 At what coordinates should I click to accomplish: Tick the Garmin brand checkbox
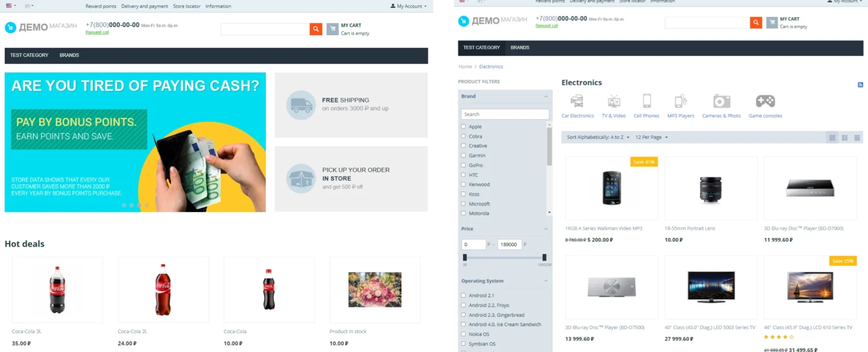pyautogui.click(x=464, y=155)
